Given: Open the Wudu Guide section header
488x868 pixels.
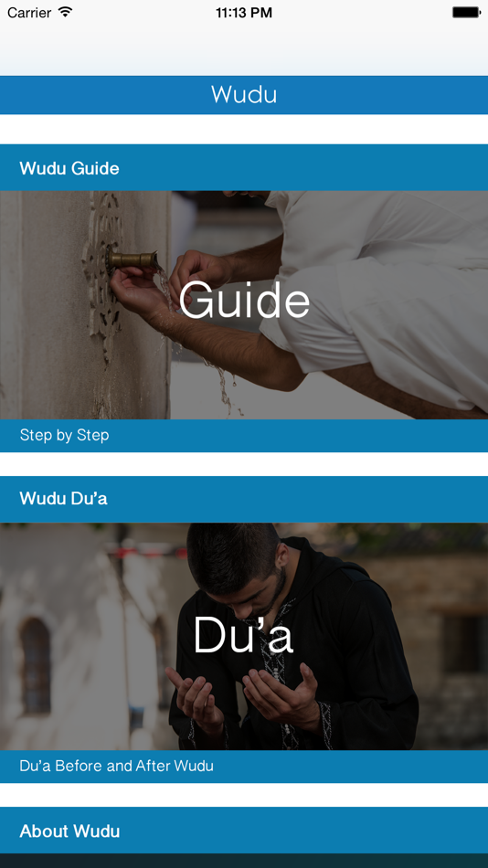Looking at the screenshot, I should (244, 168).
